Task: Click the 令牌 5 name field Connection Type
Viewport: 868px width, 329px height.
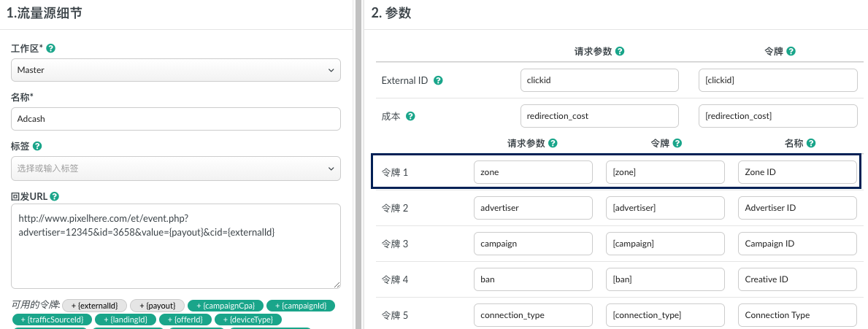Action: (798, 315)
